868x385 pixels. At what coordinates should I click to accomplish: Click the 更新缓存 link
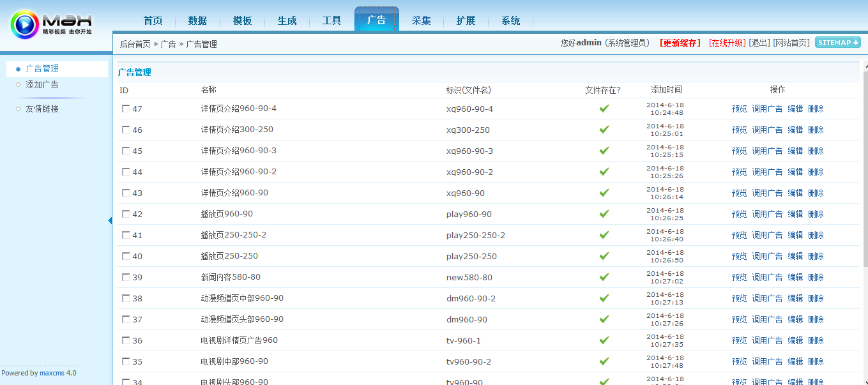680,44
